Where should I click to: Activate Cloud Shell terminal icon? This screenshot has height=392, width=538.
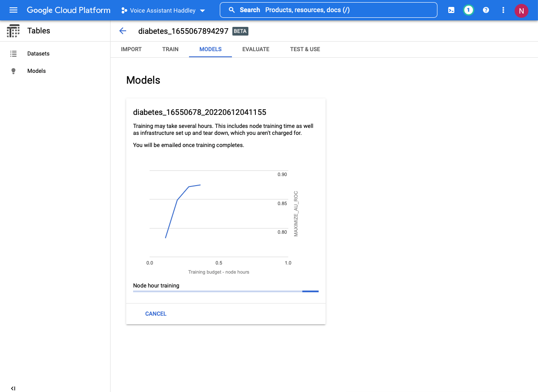(x=451, y=10)
